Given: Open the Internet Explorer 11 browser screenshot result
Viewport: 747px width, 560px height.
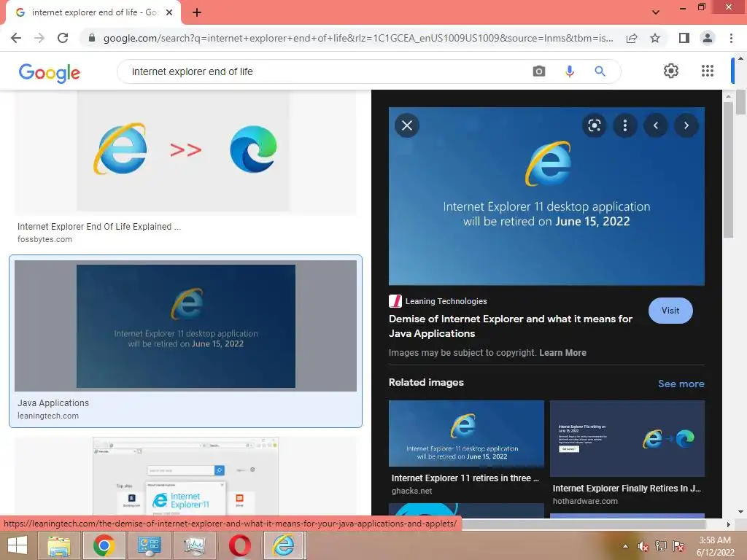Looking at the screenshot, I should 186,475.
